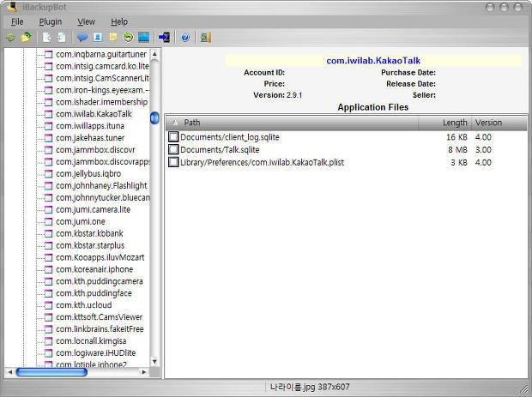Select com.kth.puddingface in the tree
The width and height of the screenshot is (532, 397).
[94, 293]
